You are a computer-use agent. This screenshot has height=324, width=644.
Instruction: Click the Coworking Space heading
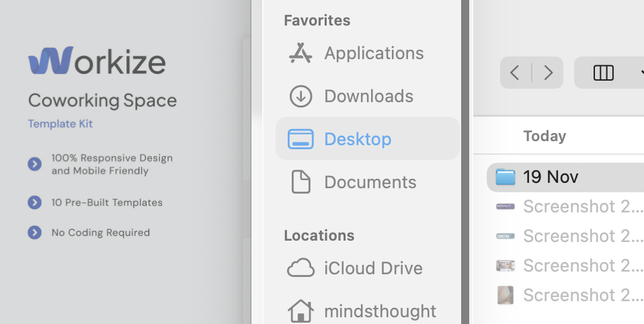[x=102, y=101]
